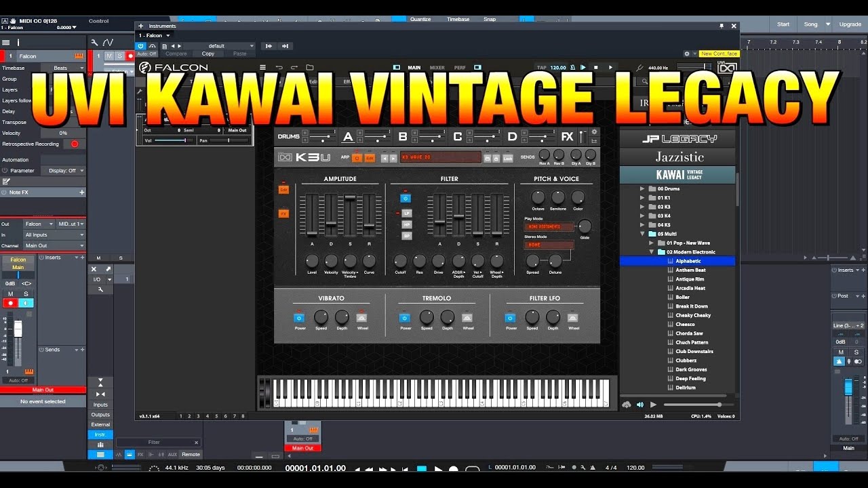The width and height of the screenshot is (868, 488).
Task: Click the redo arrow in Falcon
Action: coord(294,68)
